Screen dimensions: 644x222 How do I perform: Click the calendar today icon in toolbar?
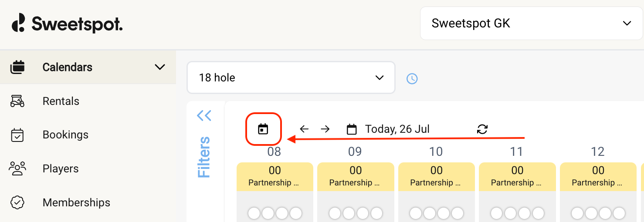[x=263, y=129]
